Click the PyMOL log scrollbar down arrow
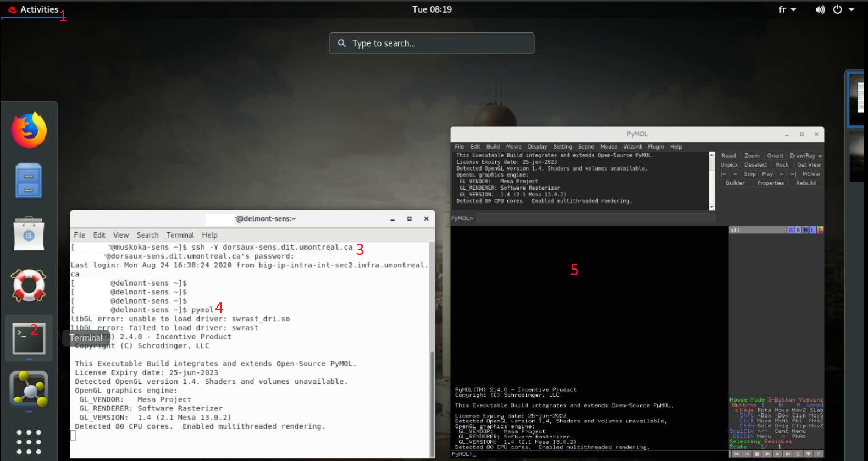The image size is (868, 461). pos(711,207)
